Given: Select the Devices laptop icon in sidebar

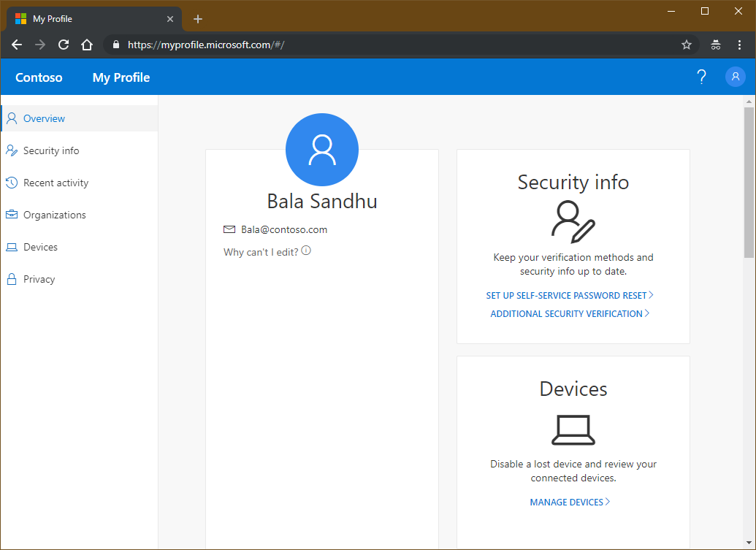Looking at the screenshot, I should pyautogui.click(x=10, y=247).
